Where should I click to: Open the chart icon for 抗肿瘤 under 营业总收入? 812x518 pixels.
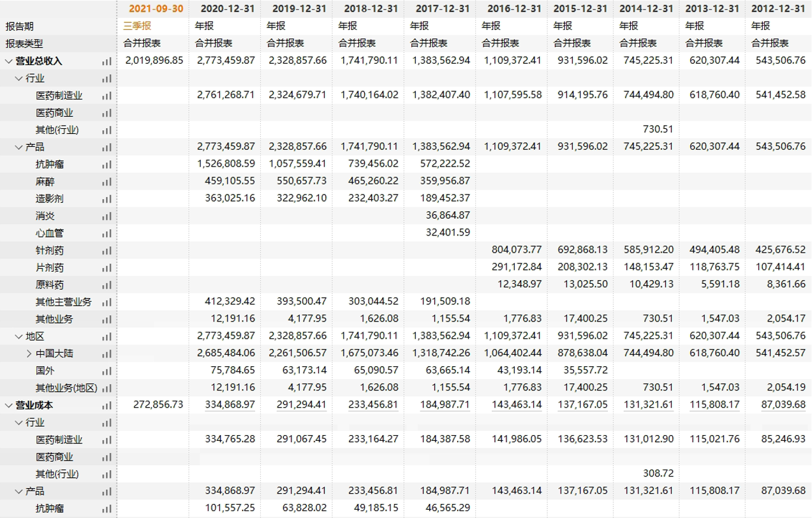point(107,165)
